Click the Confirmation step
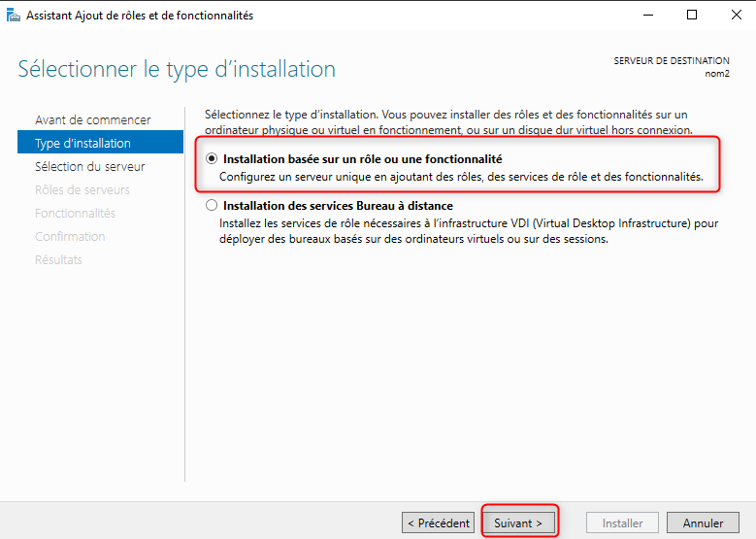Screen dimensions: 756x539 click(x=70, y=236)
